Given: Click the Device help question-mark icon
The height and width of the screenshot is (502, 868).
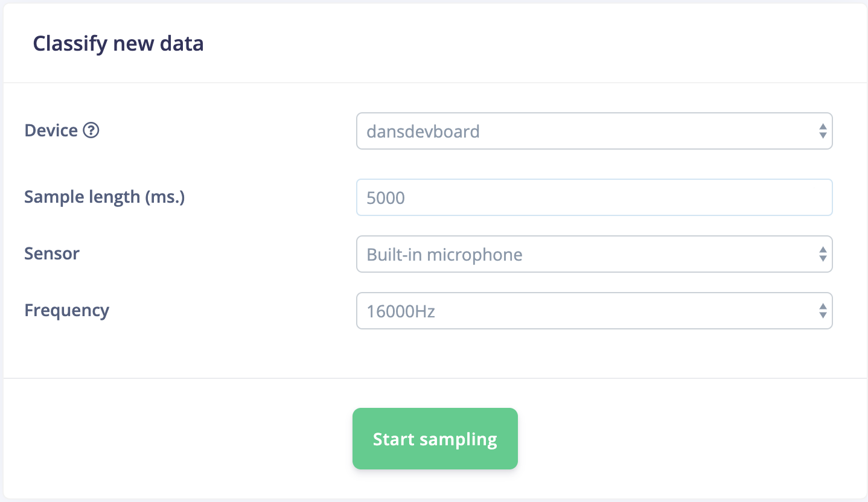Looking at the screenshot, I should click(x=91, y=130).
